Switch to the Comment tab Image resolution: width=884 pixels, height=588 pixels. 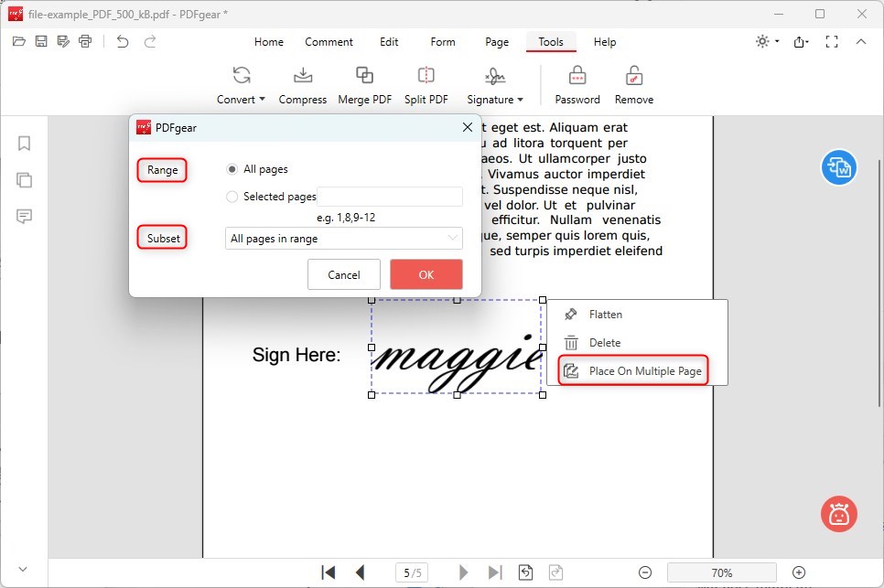[329, 41]
